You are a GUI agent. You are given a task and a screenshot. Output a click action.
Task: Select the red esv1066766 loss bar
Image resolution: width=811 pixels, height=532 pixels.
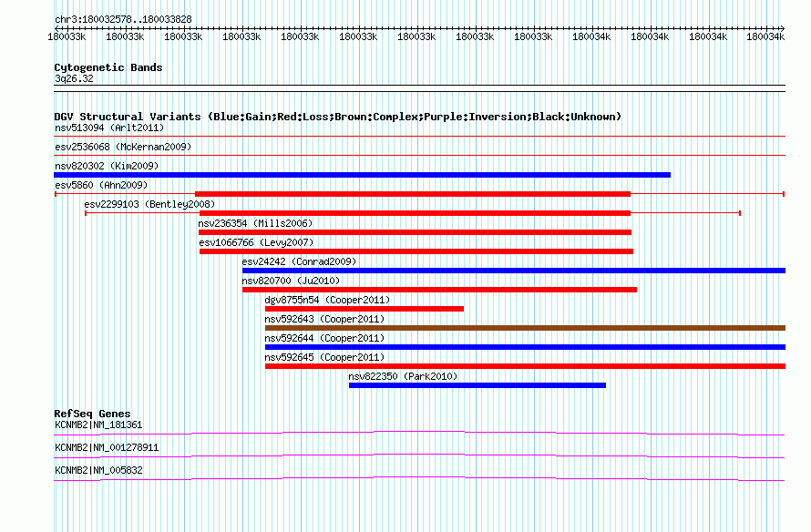coord(416,251)
